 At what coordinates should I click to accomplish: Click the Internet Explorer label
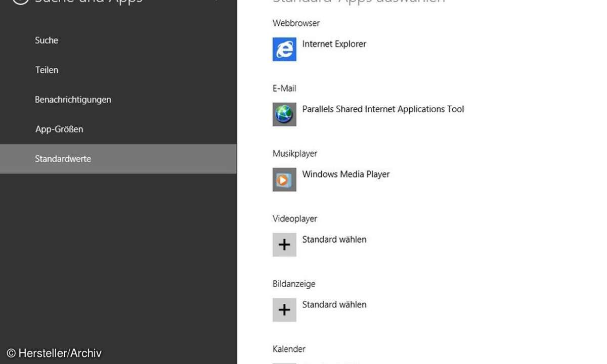point(334,44)
